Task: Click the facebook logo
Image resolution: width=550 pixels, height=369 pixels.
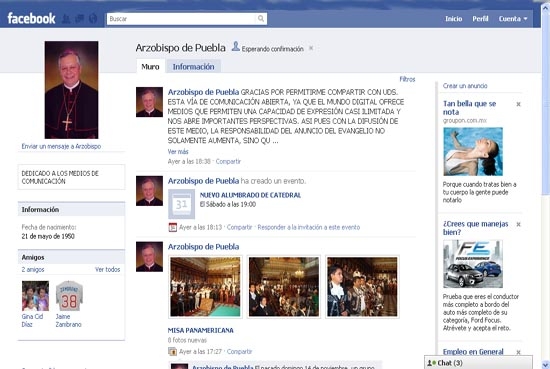Action: [x=31, y=18]
